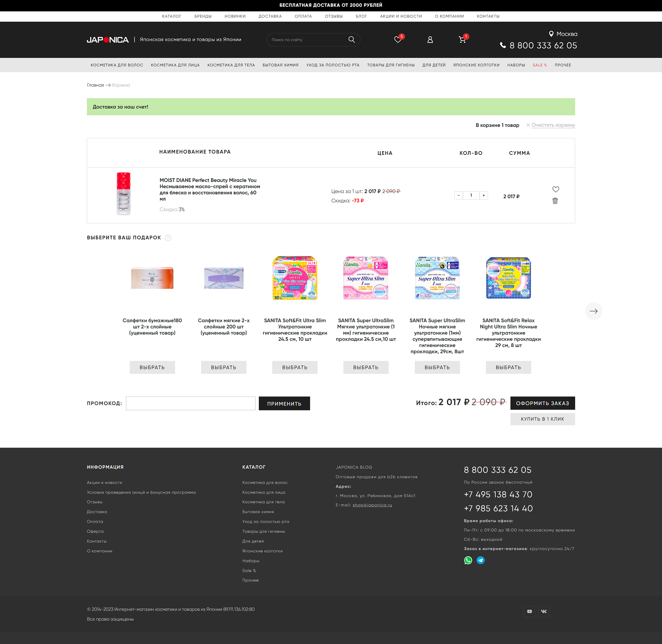Screen dimensions: 662x644
Task: Click the Москва location pin icon
Action: coord(551,34)
